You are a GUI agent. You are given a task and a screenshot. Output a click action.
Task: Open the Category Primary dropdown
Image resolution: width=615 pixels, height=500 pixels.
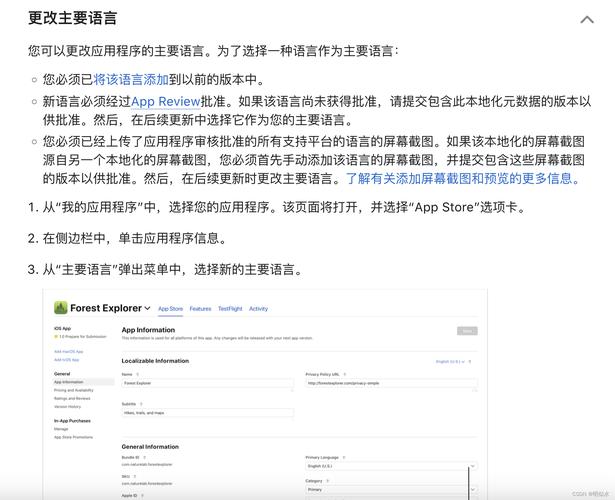(x=391, y=489)
